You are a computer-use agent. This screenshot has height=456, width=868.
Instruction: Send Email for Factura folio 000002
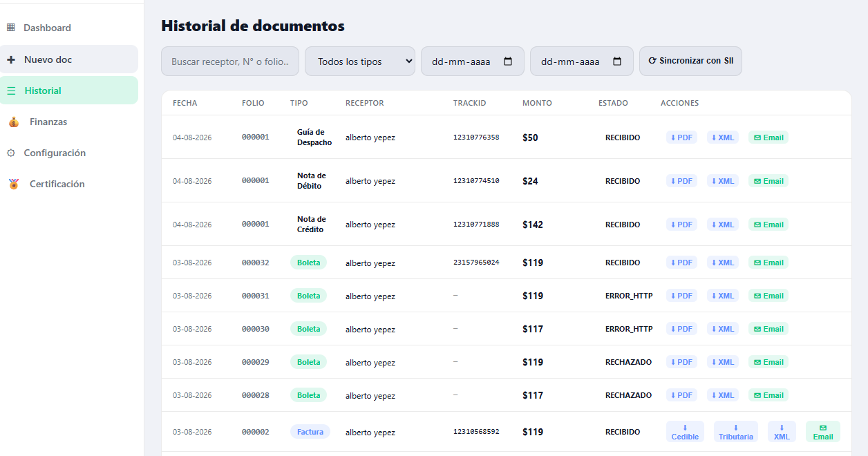click(823, 432)
